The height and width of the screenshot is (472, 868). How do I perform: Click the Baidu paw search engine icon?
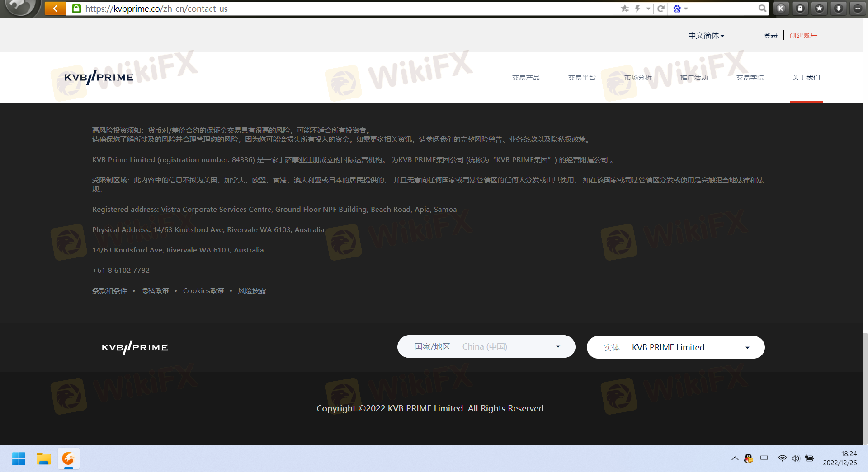[677, 9]
